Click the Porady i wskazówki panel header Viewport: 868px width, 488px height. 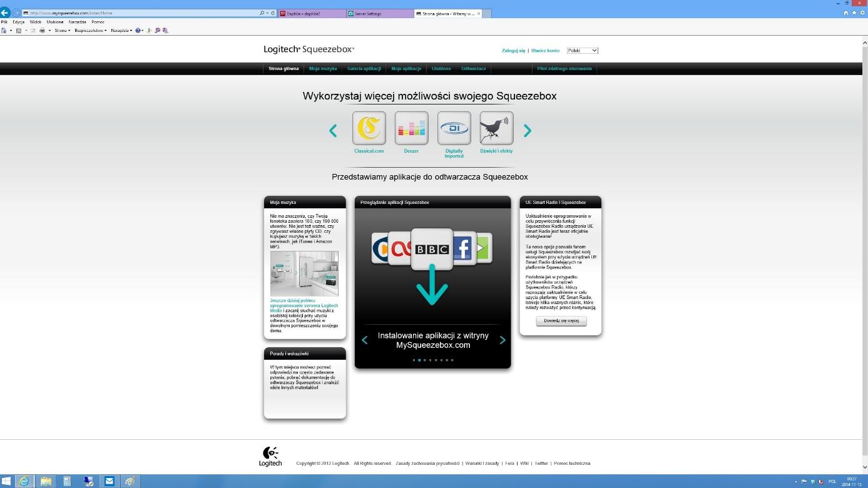click(x=305, y=353)
